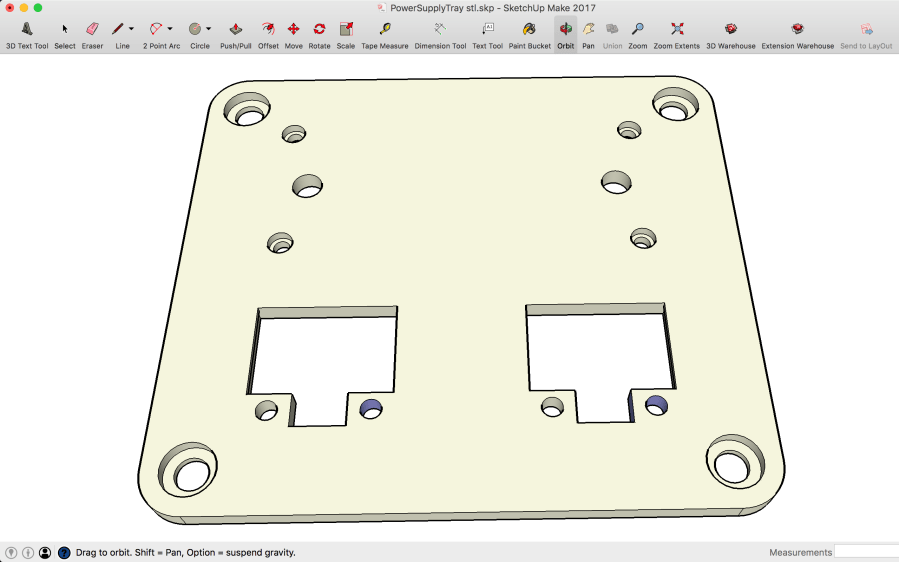Choose the Eraser tool
This screenshot has height=562, width=899.
point(92,30)
